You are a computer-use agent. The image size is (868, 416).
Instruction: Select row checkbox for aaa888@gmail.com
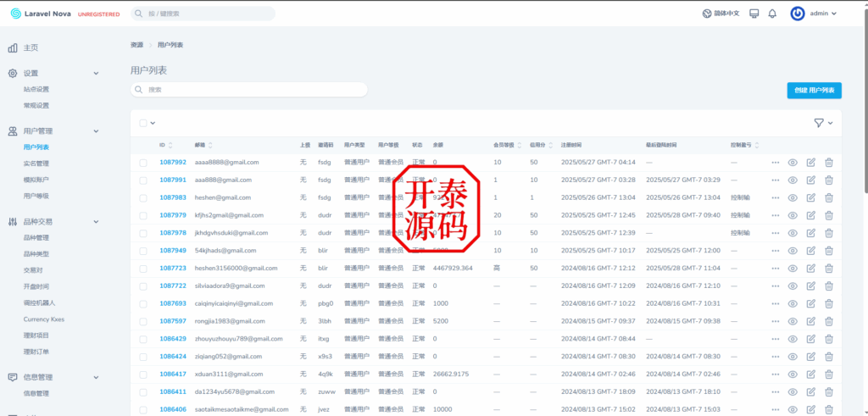click(x=143, y=180)
